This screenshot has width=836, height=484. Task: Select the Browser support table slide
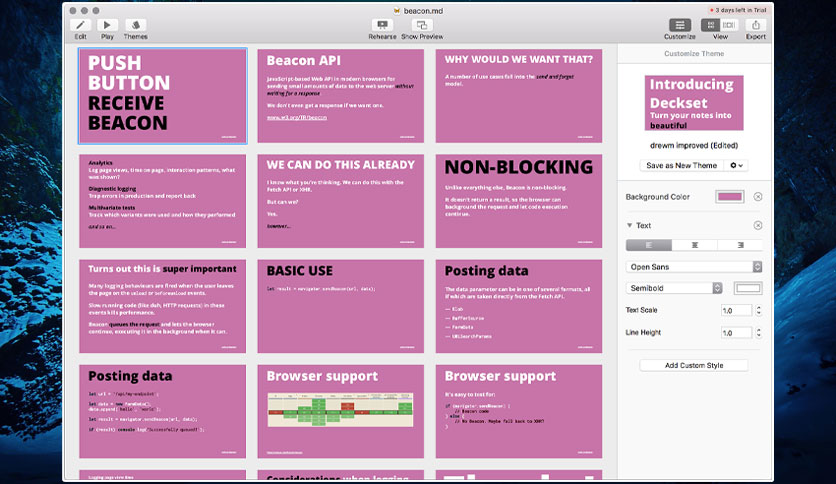click(341, 411)
